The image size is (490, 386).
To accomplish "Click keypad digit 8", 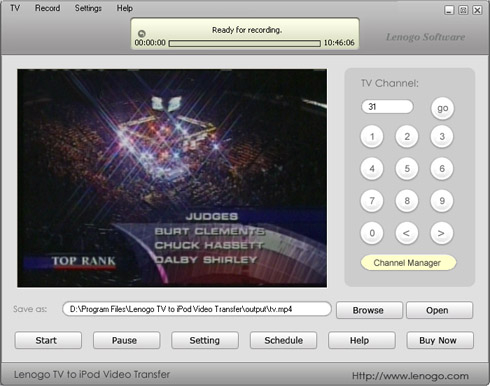I will coord(407,201).
